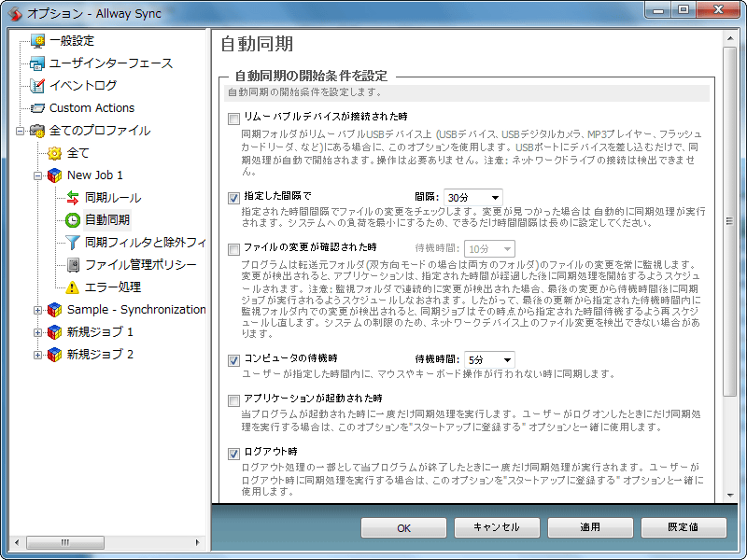Select 同期ルール under New Job 1
Image resolution: width=747 pixels, height=560 pixels.
113,198
